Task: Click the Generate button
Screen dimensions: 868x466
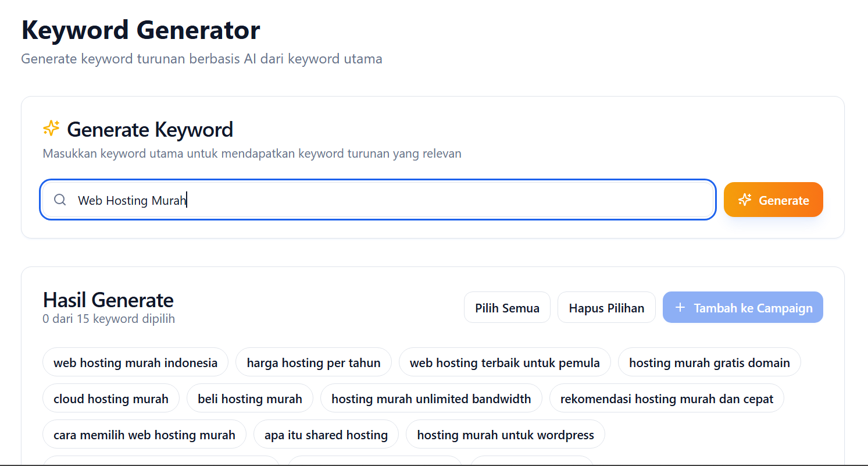Action: click(773, 200)
